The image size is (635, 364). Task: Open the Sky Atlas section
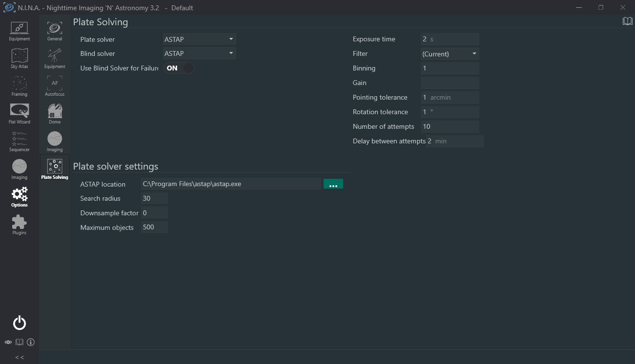point(19,59)
